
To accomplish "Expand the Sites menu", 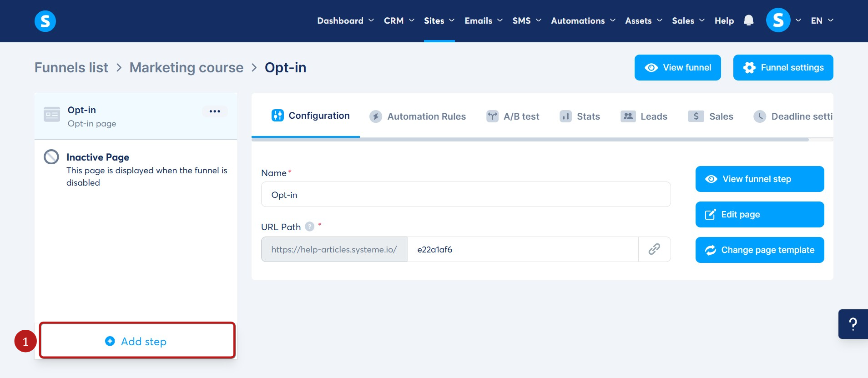I will tap(439, 21).
